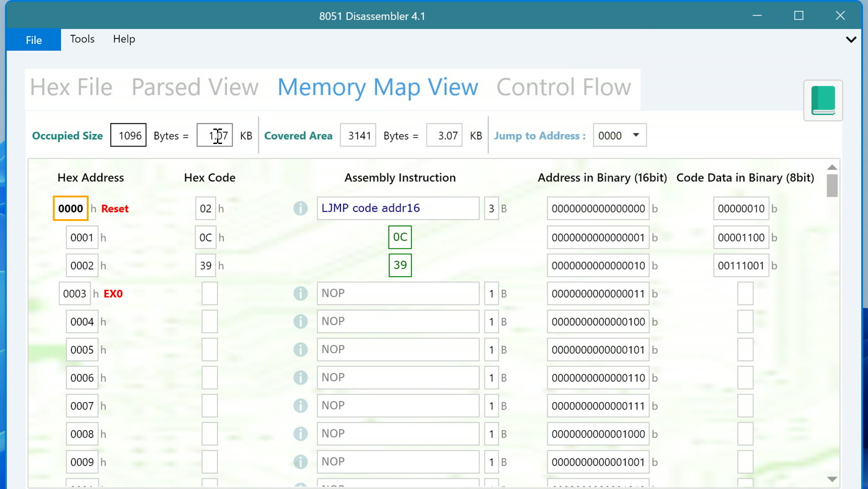The width and height of the screenshot is (868, 489).
Task: Click green operand box 39
Action: [400, 266]
